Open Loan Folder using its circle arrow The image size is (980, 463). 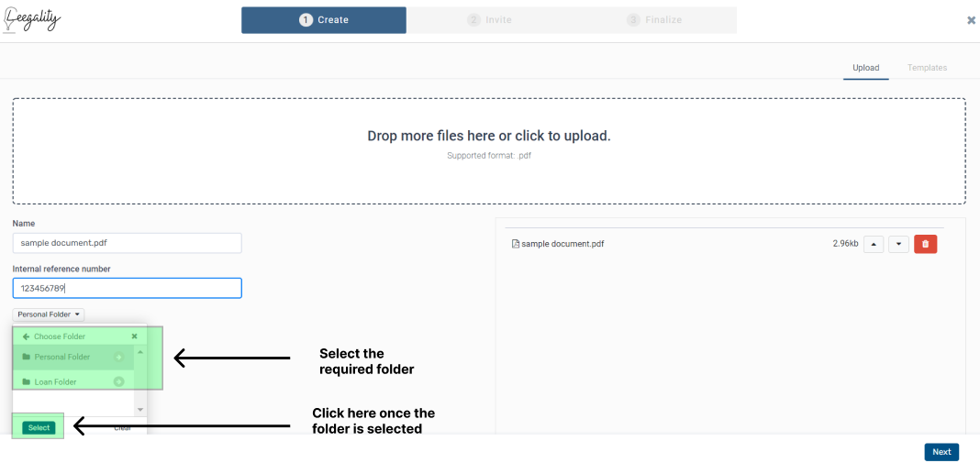[x=118, y=381]
